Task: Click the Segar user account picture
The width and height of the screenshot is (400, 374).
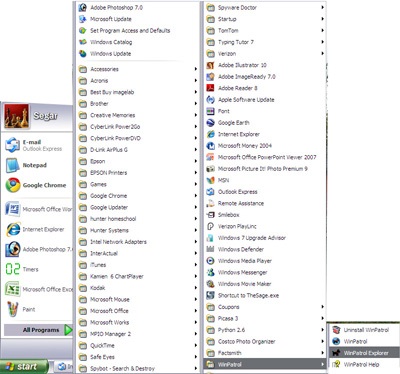Action: (16, 116)
